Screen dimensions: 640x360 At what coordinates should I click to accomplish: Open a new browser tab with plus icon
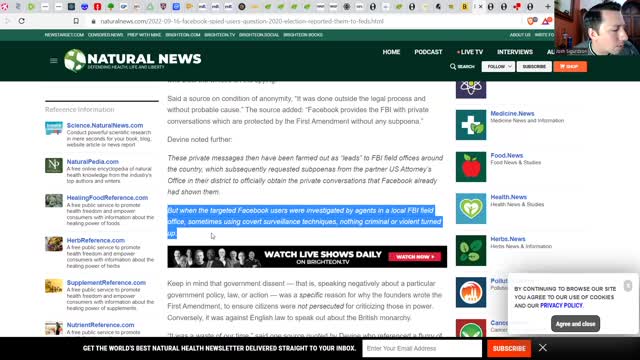(x=548, y=7)
